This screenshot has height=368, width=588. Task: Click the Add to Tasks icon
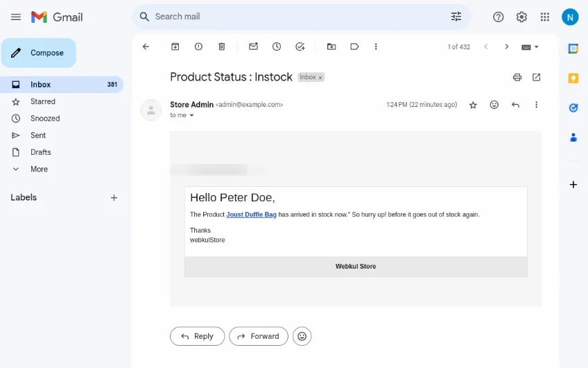(300, 47)
